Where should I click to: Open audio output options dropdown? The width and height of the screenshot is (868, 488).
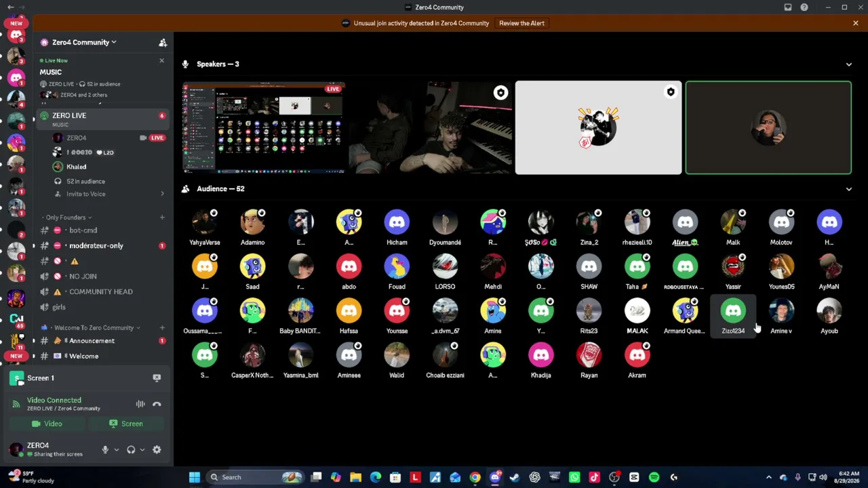[x=142, y=450]
